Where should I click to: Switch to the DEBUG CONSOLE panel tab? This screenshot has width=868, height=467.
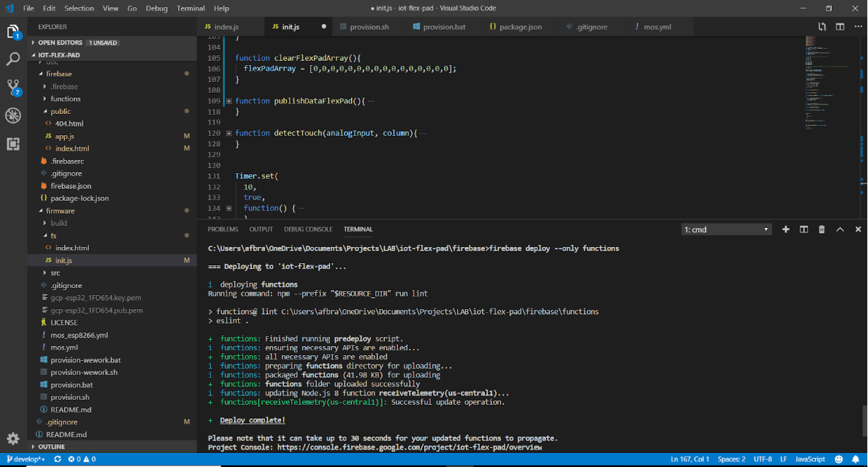point(308,229)
